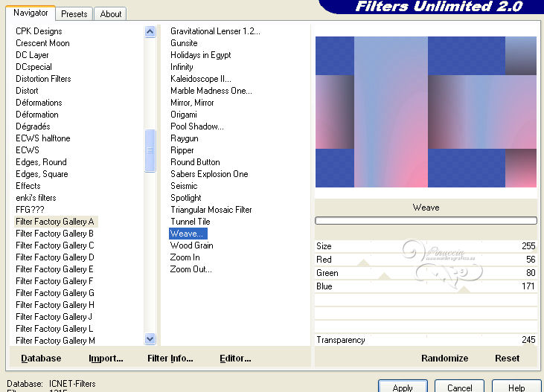Open the About tab

[110, 14]
